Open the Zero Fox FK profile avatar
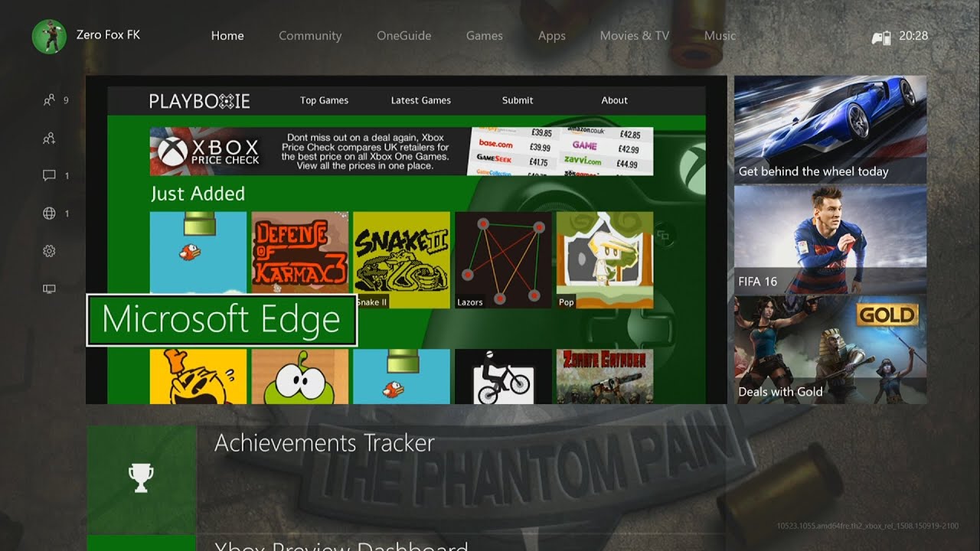Viewport: 980px width, 551px height. click(x=49, y=36)
